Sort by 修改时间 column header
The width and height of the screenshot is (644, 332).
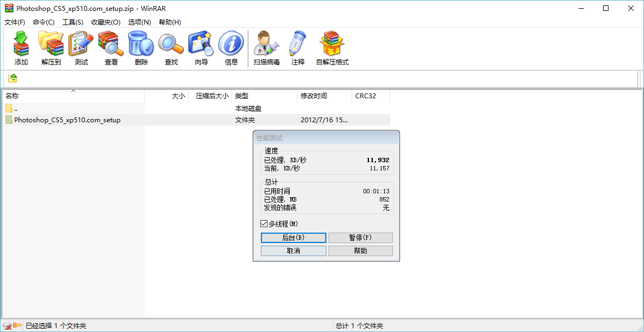[325, 96]
